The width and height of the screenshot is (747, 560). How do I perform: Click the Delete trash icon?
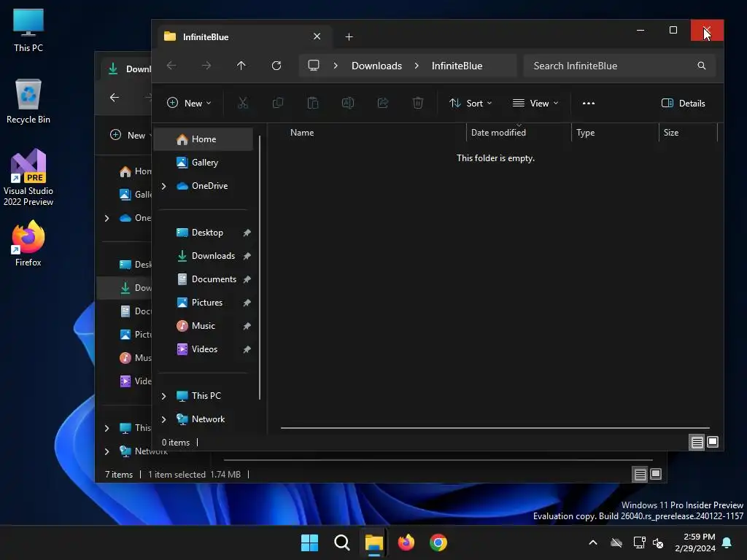pyautogui.click(x=418, y=103)
